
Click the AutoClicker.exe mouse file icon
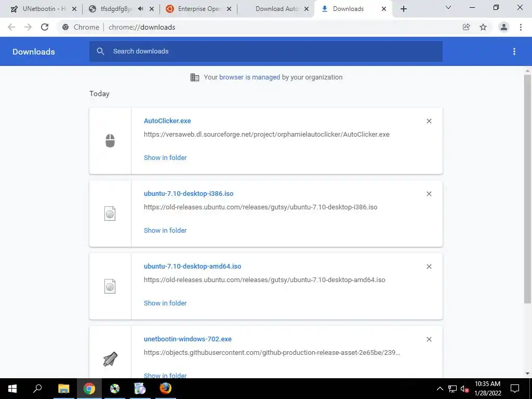point(110,141)
